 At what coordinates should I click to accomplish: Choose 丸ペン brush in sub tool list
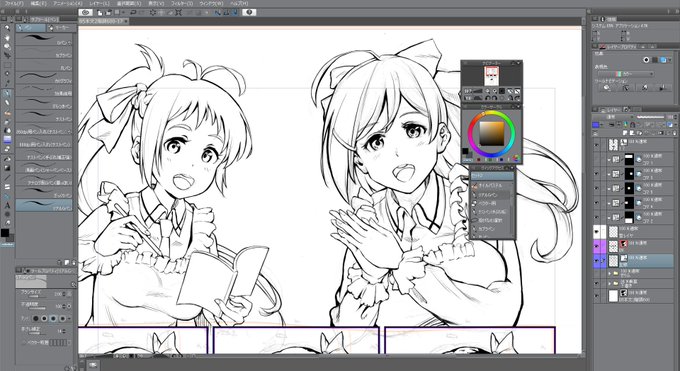coord(44,65)
